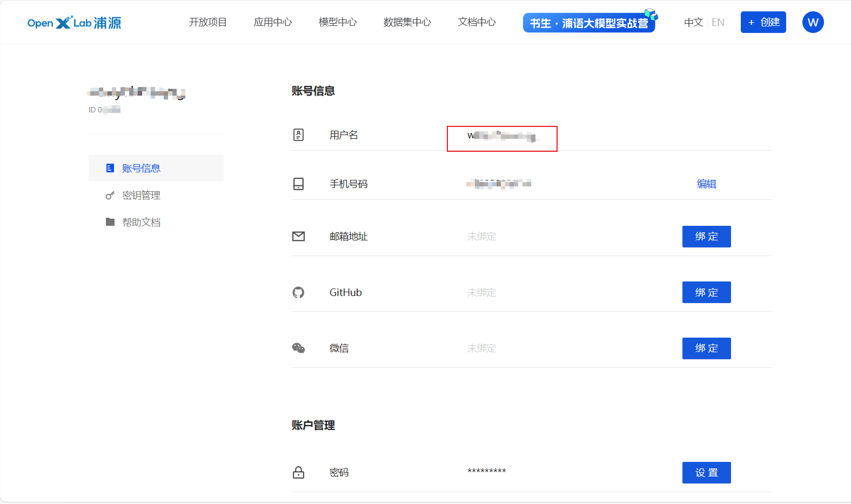851x504 pixels.
Task: Click the 创建 button
Action: coord(763,22)
